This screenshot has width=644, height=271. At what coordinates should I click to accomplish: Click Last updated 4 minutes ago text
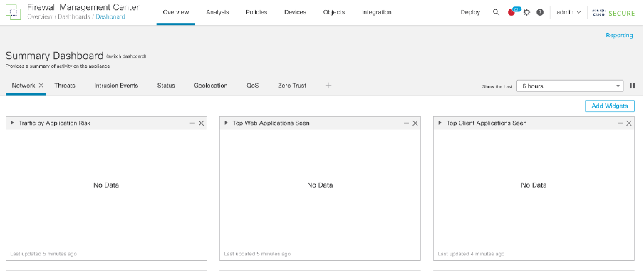point(471,254)
